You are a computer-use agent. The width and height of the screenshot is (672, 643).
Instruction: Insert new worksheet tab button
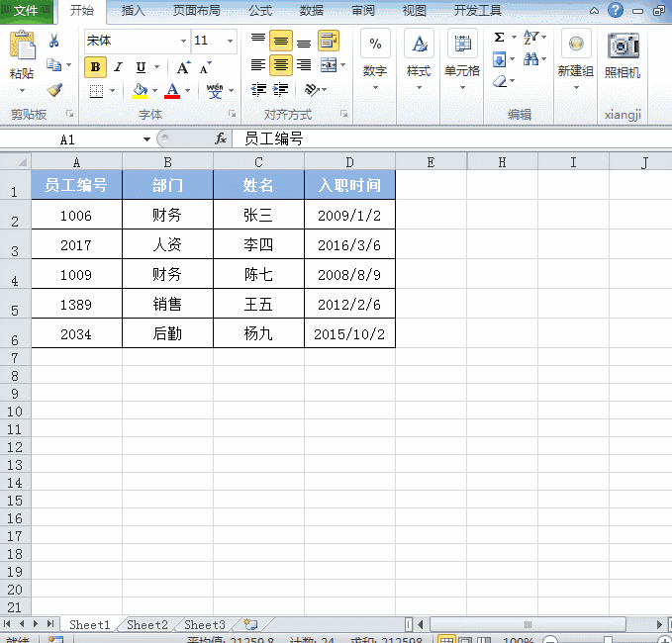click(x=250, y=624)
